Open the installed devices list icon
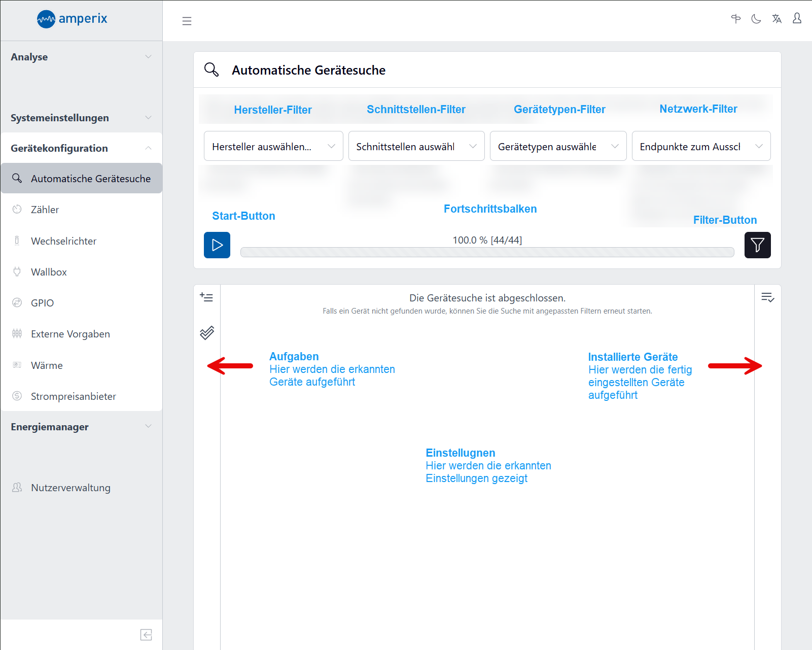Viewport: 812px width, 650px height. click(767, 297)
